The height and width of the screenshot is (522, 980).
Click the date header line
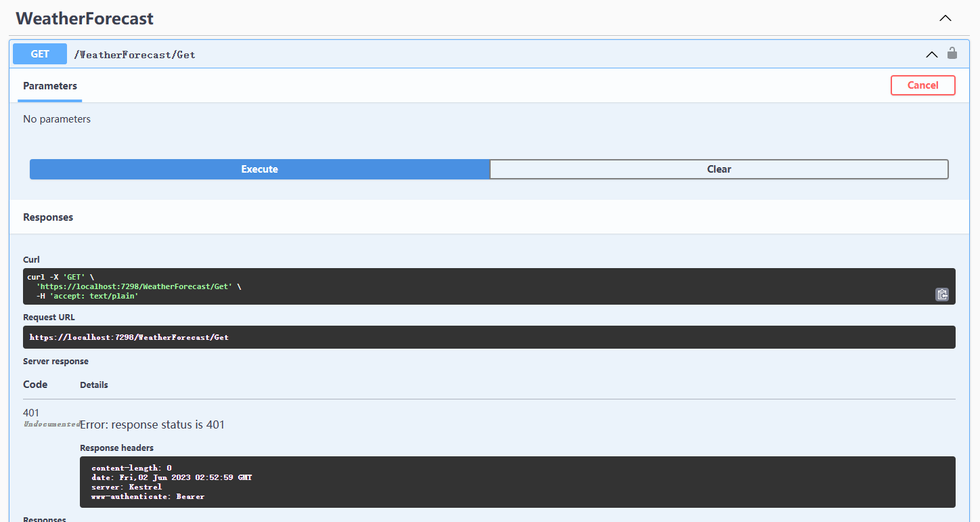pos(172,477)
